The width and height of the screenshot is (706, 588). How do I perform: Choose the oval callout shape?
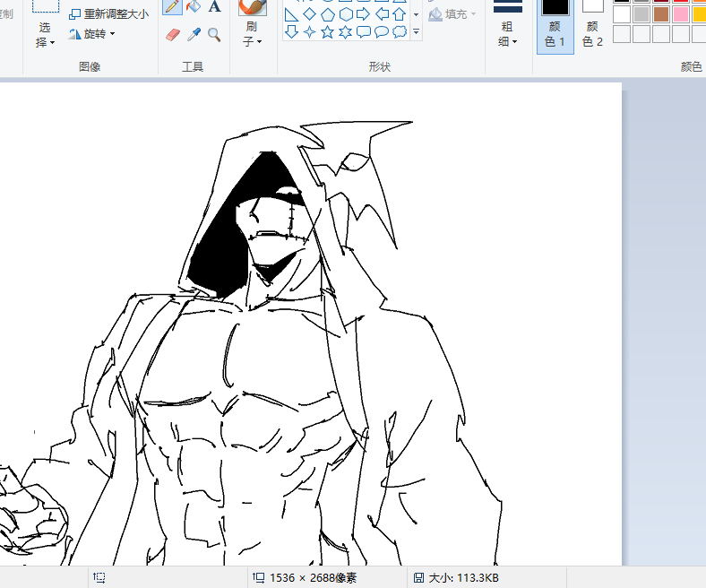point(382,32)
